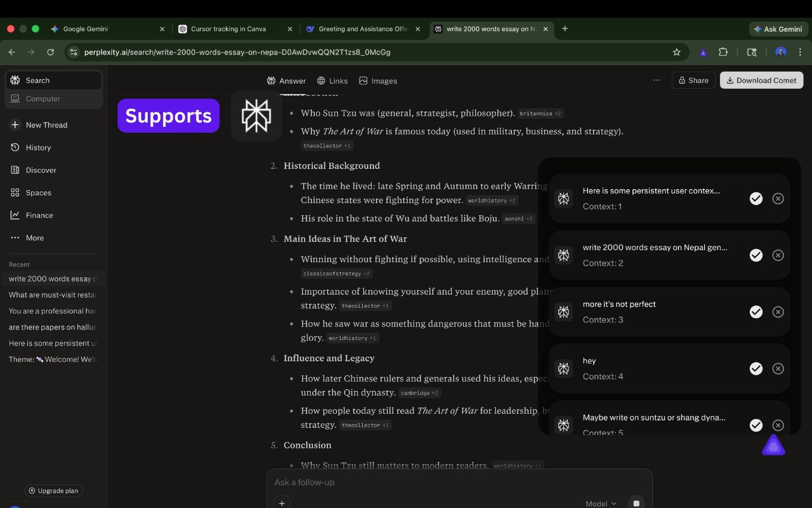This screenshot has width=812, height=508.
Task: Accept Context 1 with its checkmark
Action: point(756,199)
